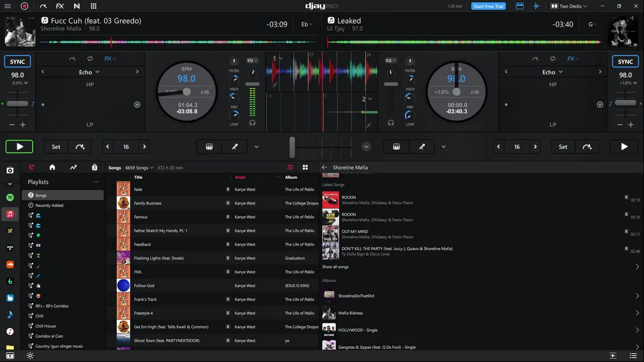This screenshot has height=362, width=644.
Task: Sort by Artist column header
Action: point(240,177)
